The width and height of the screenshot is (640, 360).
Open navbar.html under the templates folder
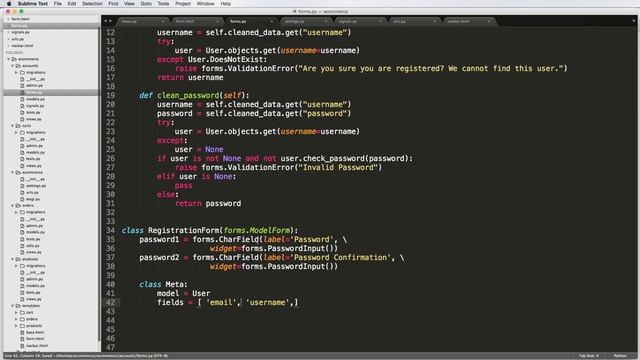[37, 346]
